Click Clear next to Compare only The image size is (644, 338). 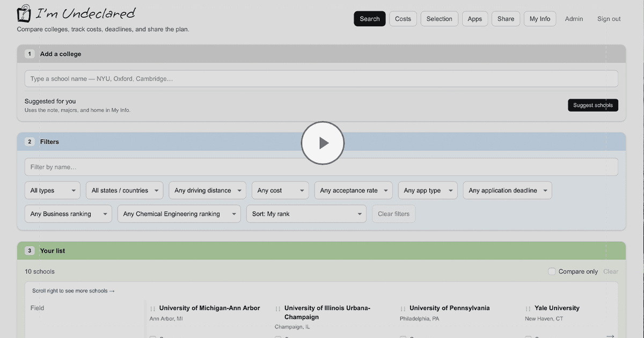click(x=611, y=271)
